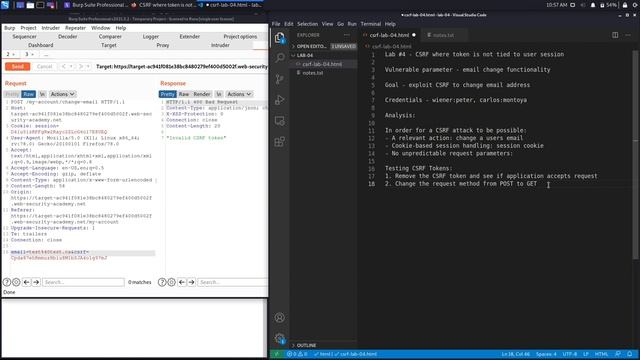The height and width of the screenshot is (360, 640).
Task: Go to next match in response search
Action: (x=191, y=282)
